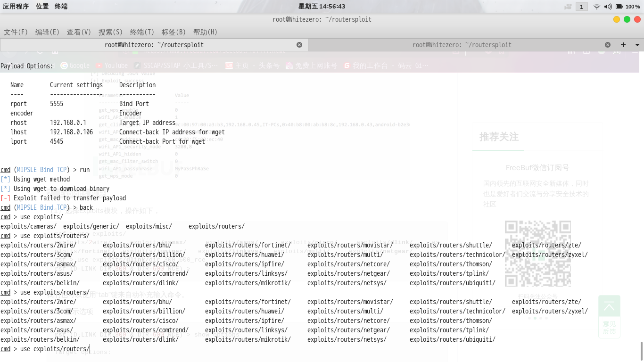Screen dimensions: 644x362
Task: Open the 终端(T) menu
Action: 142,32
